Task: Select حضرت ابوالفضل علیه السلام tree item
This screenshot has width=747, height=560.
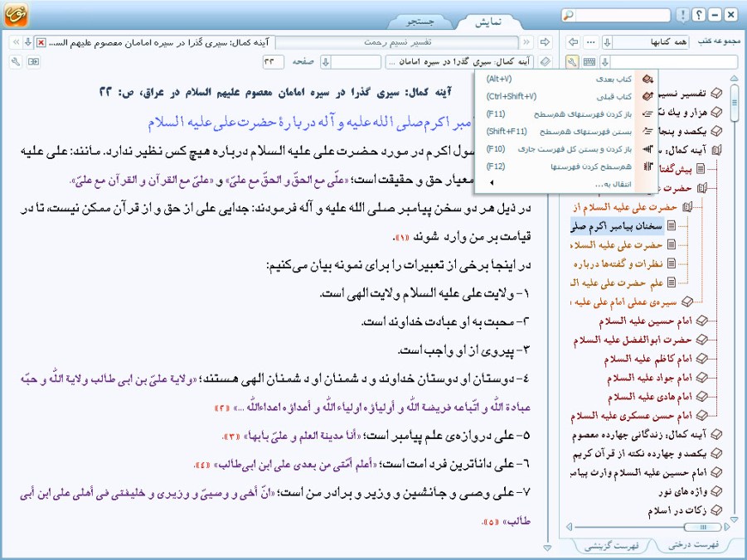Action: coord(633,340)
